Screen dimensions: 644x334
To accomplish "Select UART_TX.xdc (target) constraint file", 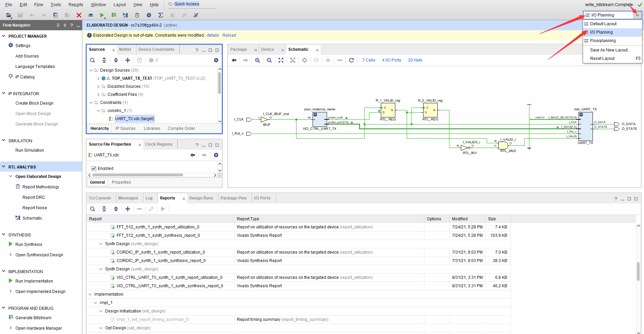I will pyautogui.click(x=134, y=119).
